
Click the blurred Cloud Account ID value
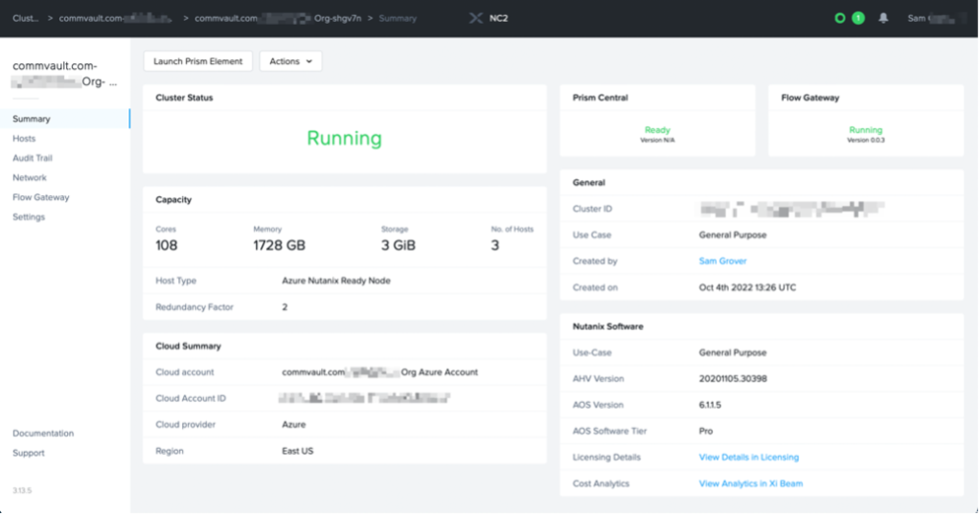coord(365,397)
